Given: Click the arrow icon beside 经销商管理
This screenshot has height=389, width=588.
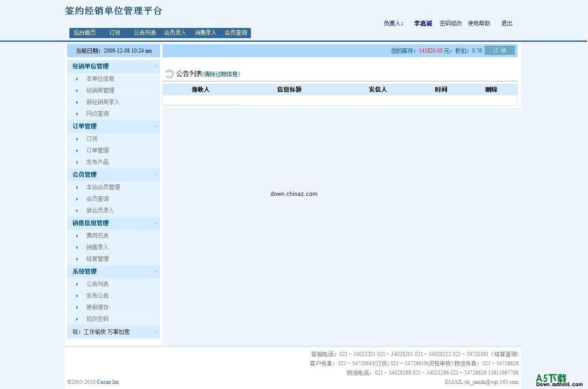Looking at the screenshot, I should (x=77, y=90).
